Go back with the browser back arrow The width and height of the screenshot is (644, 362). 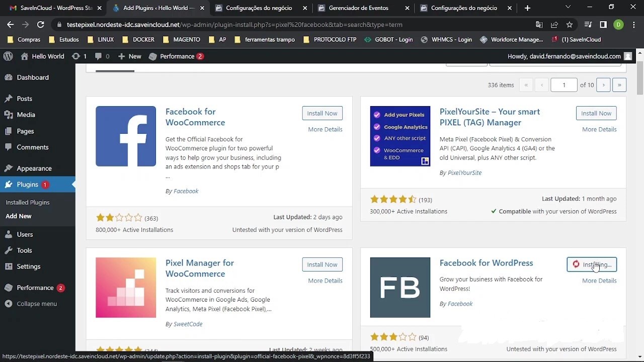click(11, 24)
